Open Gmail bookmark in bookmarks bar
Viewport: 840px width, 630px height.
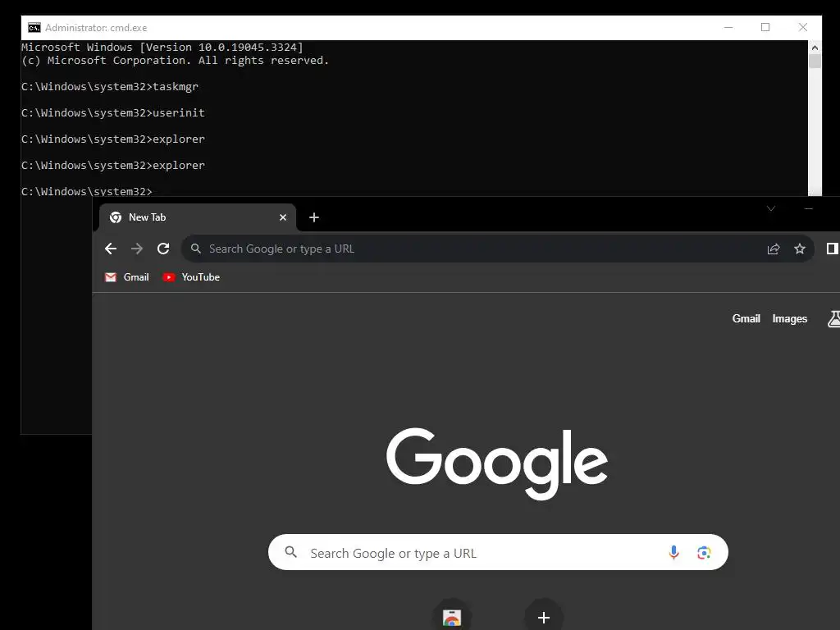click(127, 277)
